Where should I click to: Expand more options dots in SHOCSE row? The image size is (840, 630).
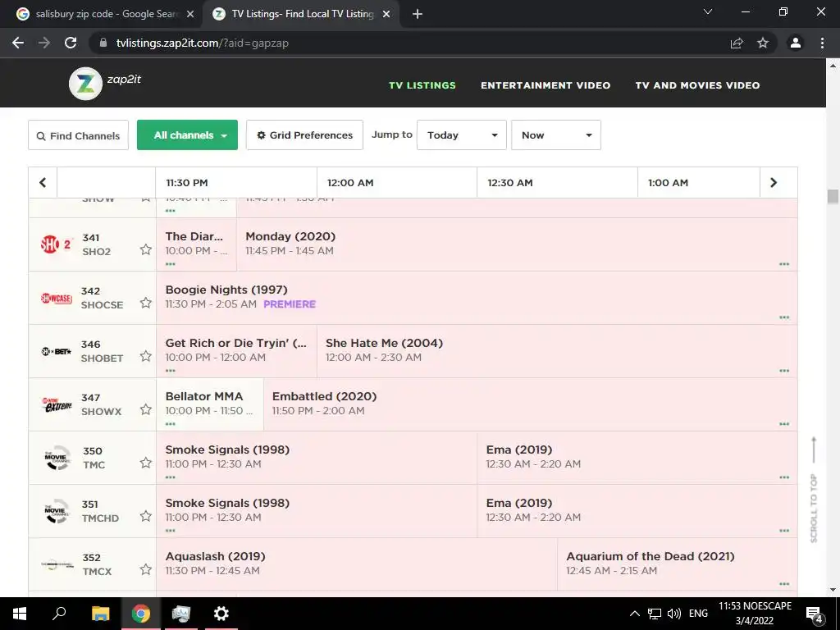point(784,317)
